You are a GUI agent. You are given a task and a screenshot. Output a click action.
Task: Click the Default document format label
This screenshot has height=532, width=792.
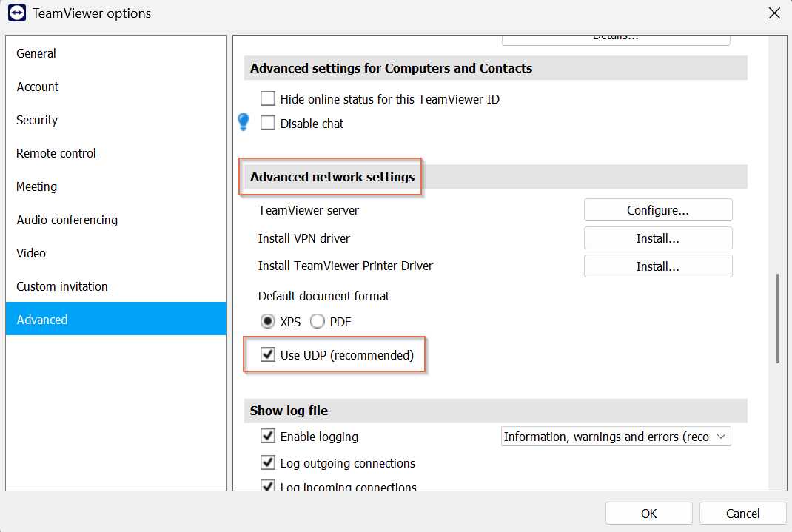(x=323, y=296)
